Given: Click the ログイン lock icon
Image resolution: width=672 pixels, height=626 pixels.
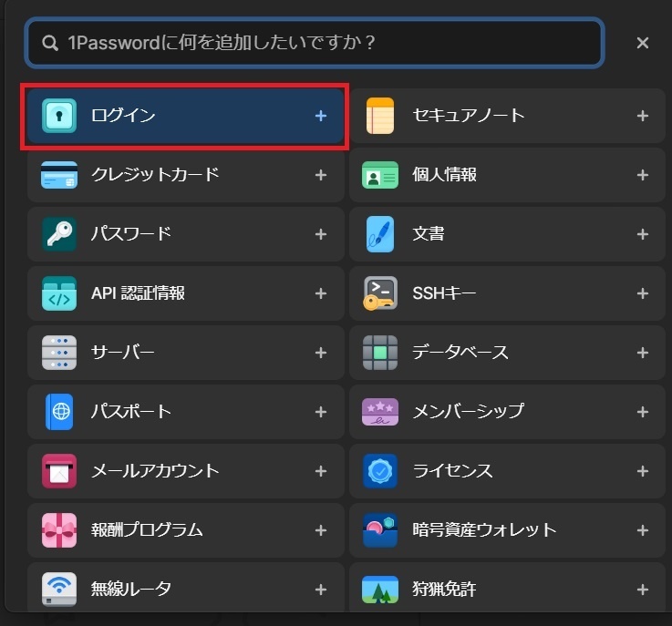Looking at the screenshot, I should [x=59, y=116].
